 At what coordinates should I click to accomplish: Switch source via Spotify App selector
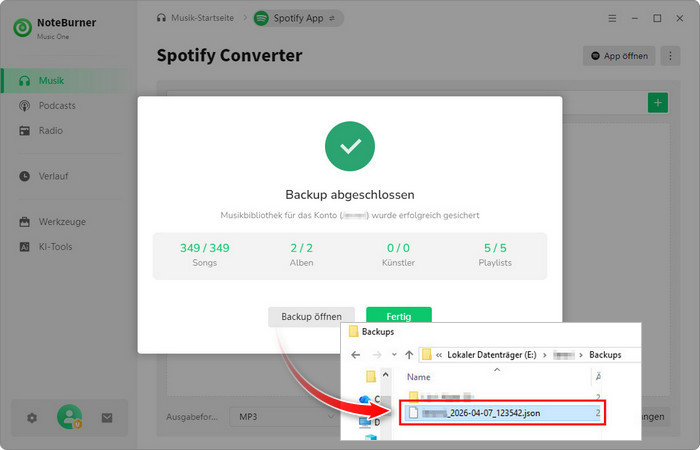[x=298, y=18]
